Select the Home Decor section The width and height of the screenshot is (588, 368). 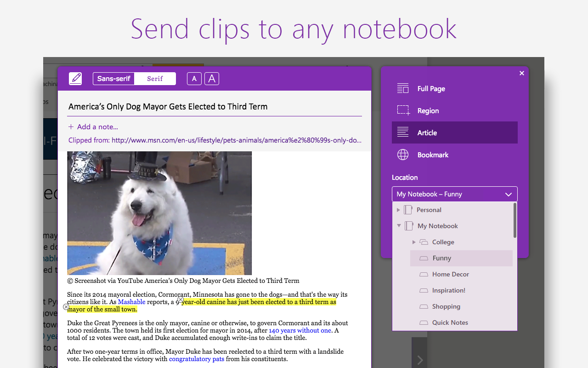click(x=450, y=274)
